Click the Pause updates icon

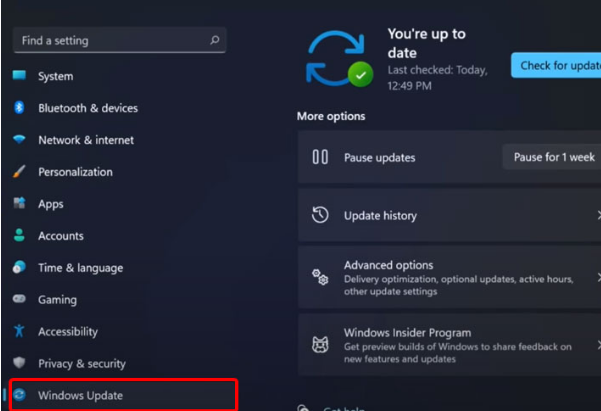click(320, 157)
